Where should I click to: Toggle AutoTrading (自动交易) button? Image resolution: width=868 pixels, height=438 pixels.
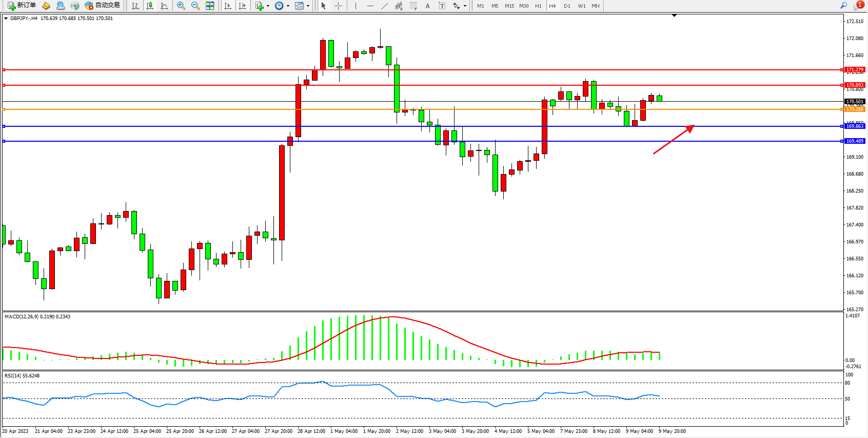(102, 6)
